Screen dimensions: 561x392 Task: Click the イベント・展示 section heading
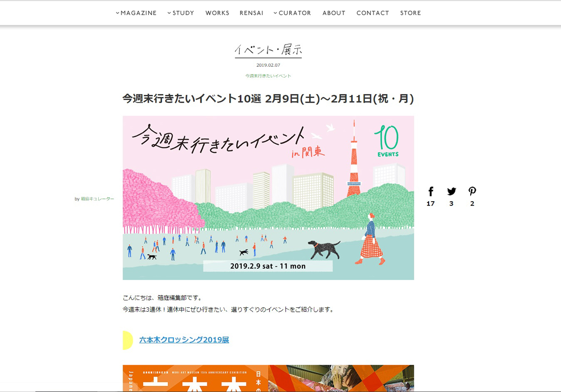(x=268, y=50)
